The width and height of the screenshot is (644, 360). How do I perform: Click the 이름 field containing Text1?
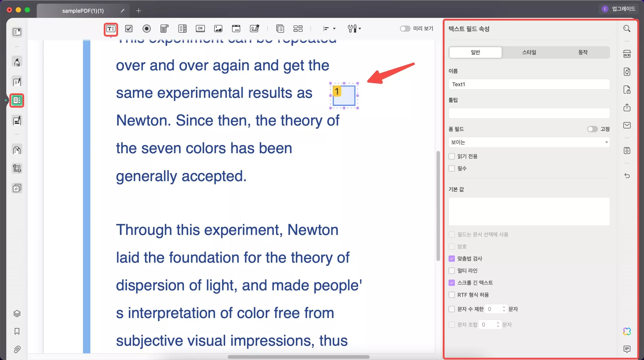pos(529,84)
